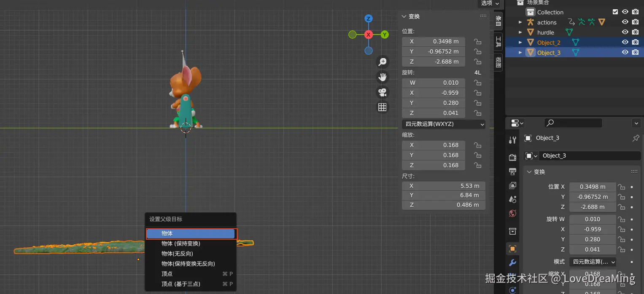Open the Collection properties tab icon
Image resolution: width=644 pixels, height=294 pixels.
pos(512,231)
